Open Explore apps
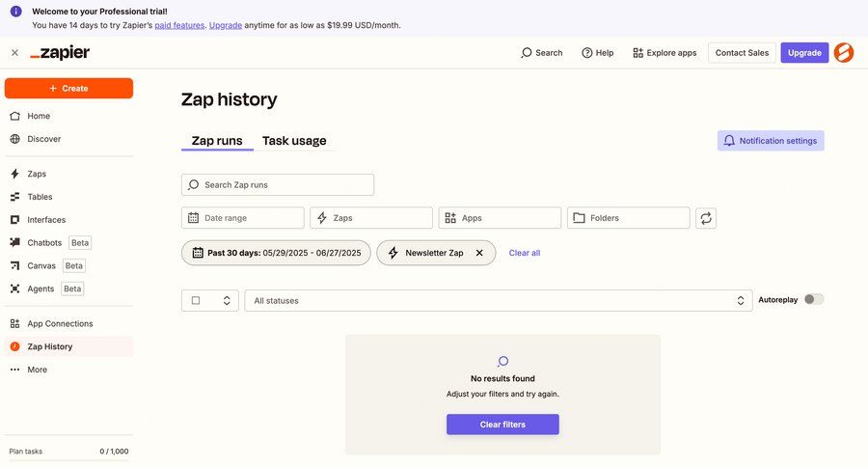The width and height of the screenshot is (868, 467). tap(665, 53)
